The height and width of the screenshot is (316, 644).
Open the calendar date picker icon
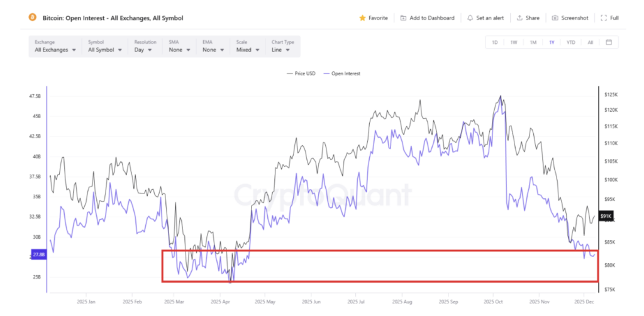click(x=609, y=43)
